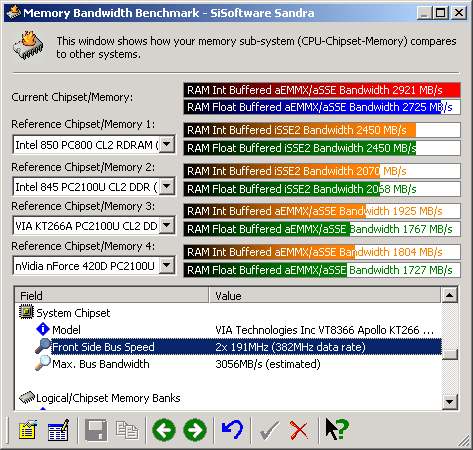Close the Memory Bandwidth Benchmark window
This screenshot has height=450, width=473.
click(x=459, y=13)
